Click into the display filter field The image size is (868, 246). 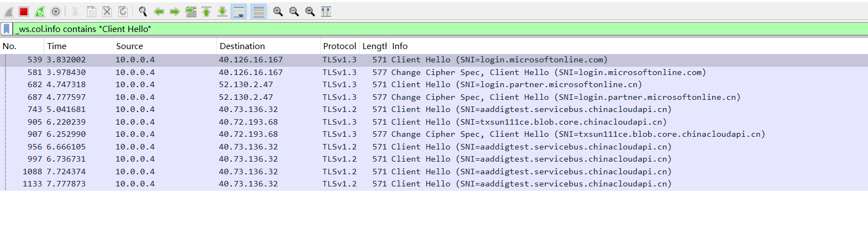440,29
